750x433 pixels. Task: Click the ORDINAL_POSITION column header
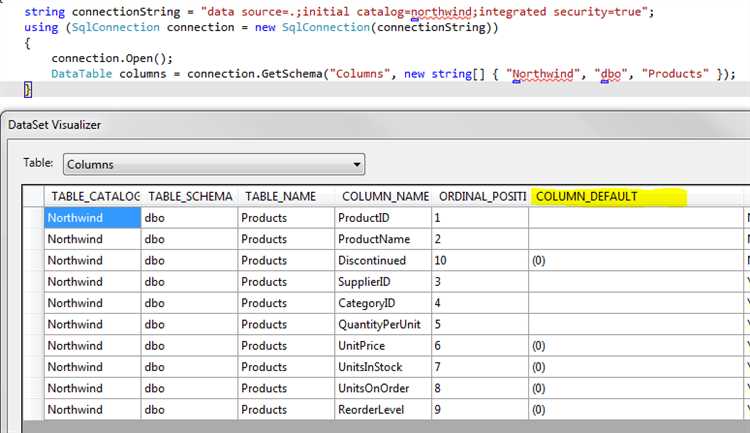coord(480,196)
